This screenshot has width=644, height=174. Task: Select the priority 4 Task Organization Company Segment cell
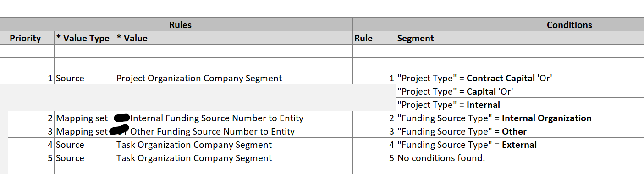pyautogui.click(x=234, y=145)
